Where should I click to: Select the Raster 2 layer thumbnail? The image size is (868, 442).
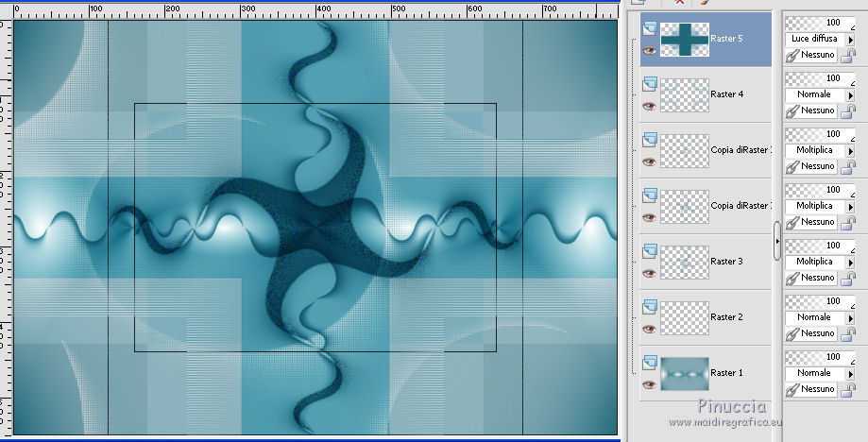click(685, 318)
